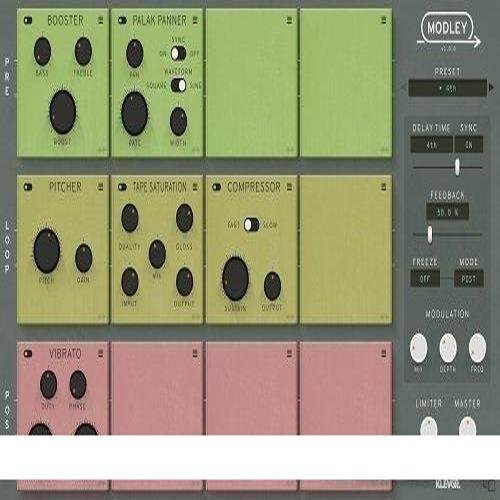
Task: Click the Delay Time value field
Action: coord(431,145)
